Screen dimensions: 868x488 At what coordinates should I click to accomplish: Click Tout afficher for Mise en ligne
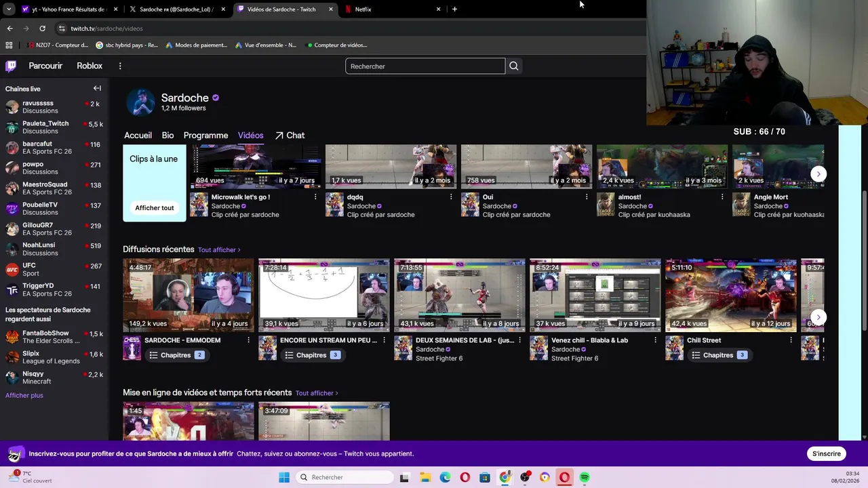[x=317, y=393]
